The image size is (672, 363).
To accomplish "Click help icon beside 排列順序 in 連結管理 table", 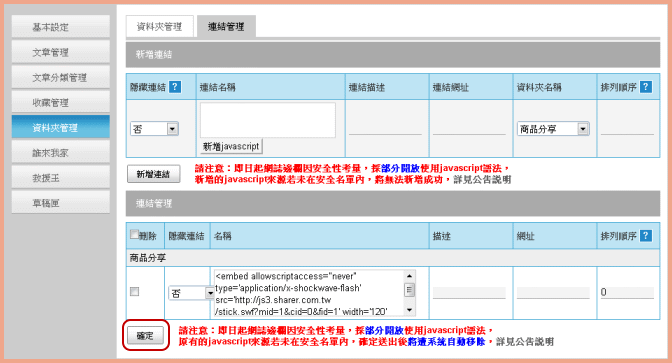I will point(646,236).
